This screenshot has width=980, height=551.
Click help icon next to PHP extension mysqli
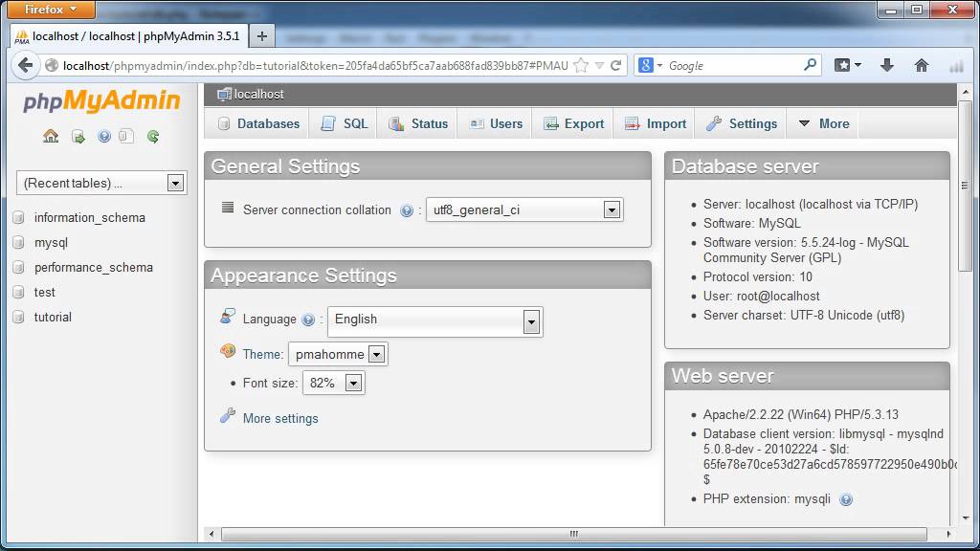coord(846,499)
